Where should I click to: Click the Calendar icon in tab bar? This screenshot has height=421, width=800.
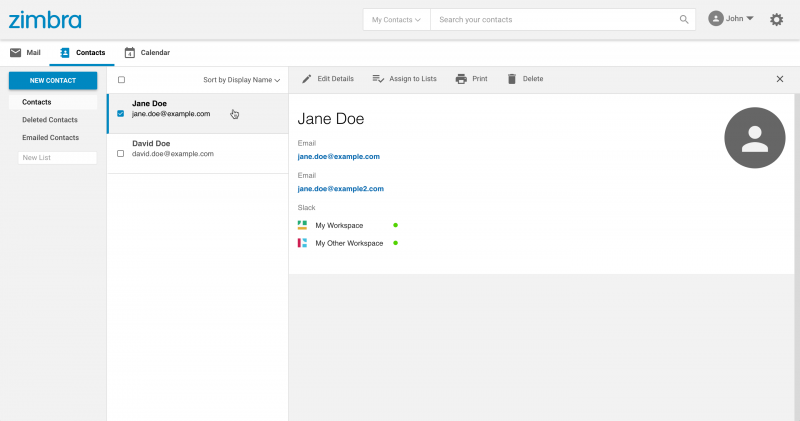point(130,53)
